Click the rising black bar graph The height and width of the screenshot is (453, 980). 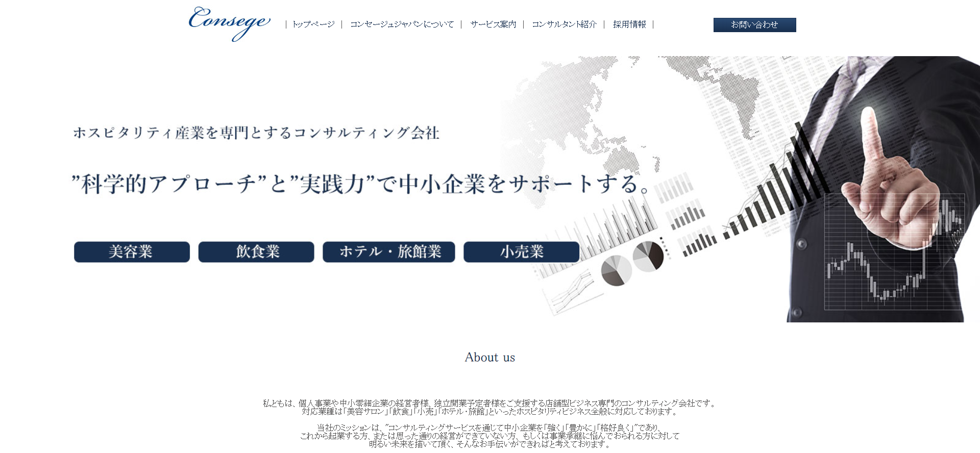776,194
